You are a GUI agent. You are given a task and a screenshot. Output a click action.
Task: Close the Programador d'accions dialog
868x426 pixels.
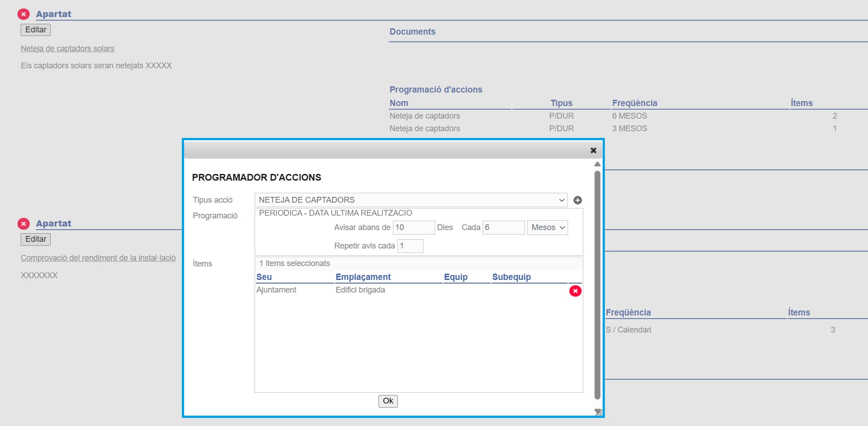coord(593,150)
